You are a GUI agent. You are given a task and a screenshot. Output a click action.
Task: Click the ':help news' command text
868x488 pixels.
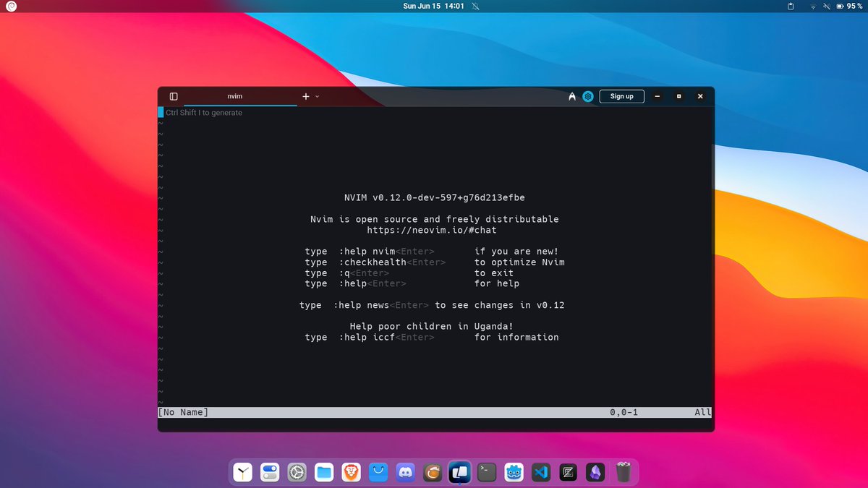pos(361,305)
